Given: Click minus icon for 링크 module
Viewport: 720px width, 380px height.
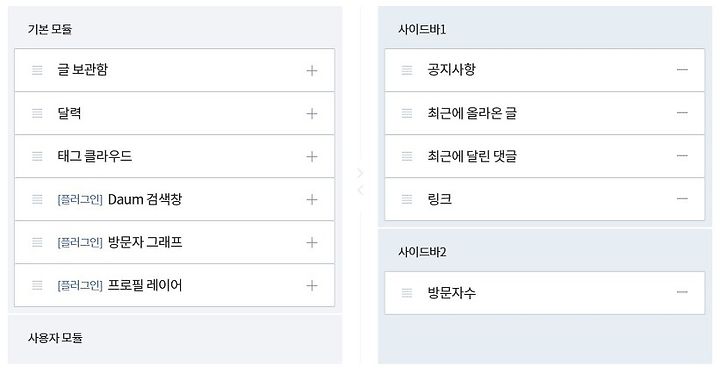Looking at the screenshot, I should point(682,199).
